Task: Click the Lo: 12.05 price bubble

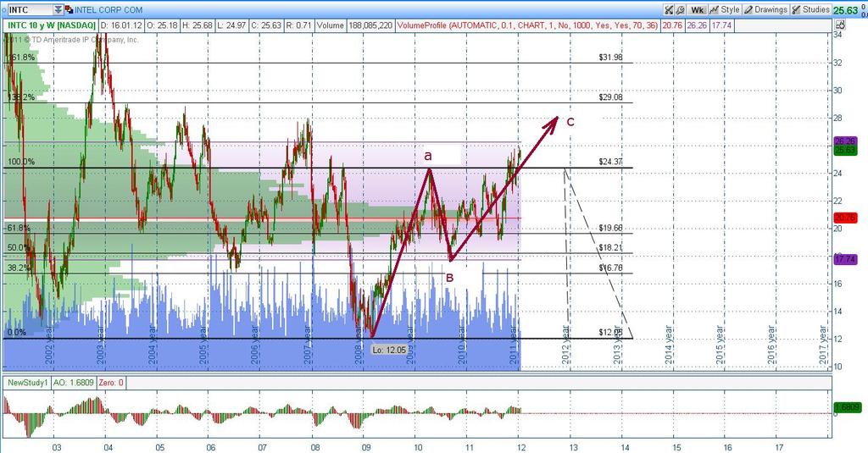Action: coord(389,350)
